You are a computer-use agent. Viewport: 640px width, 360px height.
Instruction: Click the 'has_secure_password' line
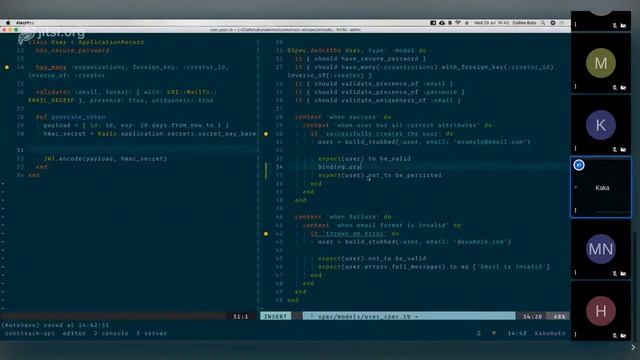pos(73,51)
